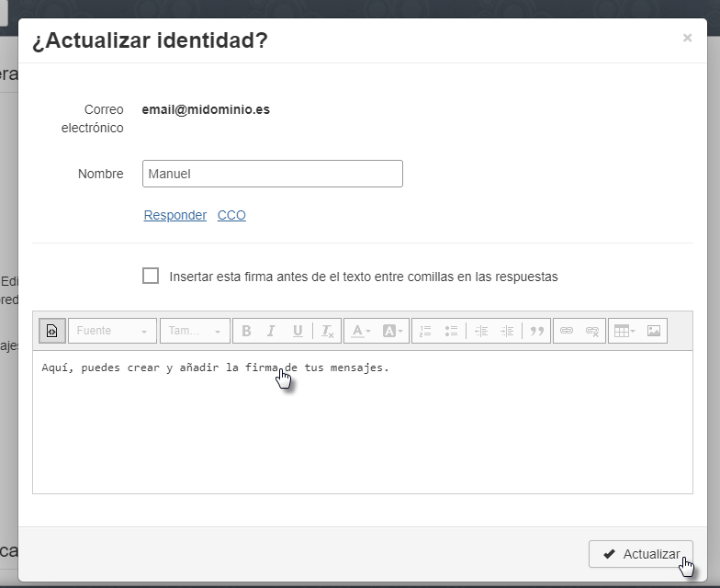Increase indent in signature editor
Image resolution: width=720 pixels, height=588 pixels.
click(x=507, y=331)
